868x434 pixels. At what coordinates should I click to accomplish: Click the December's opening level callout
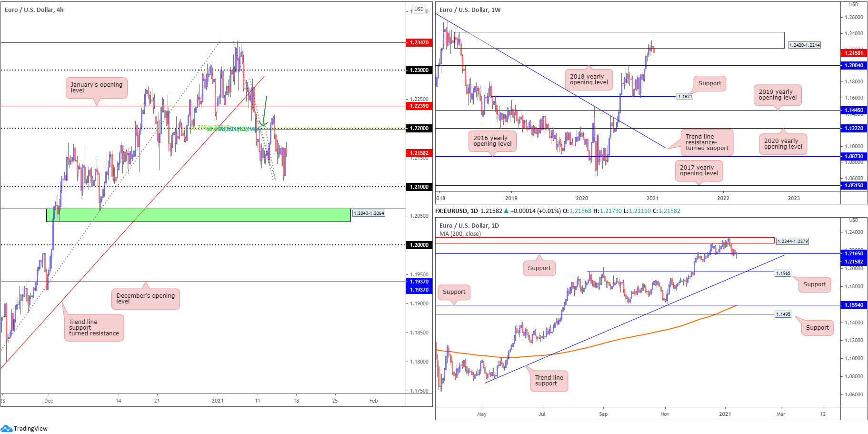coord(146,299)
